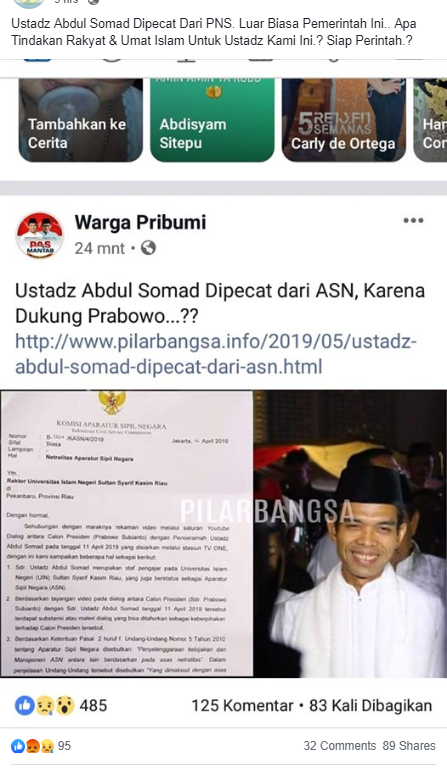Click the angry reaction icon beside 95
447x768 pixels.
33,746
